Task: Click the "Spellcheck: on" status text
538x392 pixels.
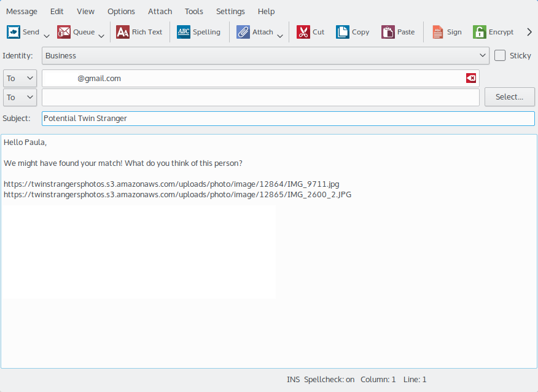Action: coord(329,379)
